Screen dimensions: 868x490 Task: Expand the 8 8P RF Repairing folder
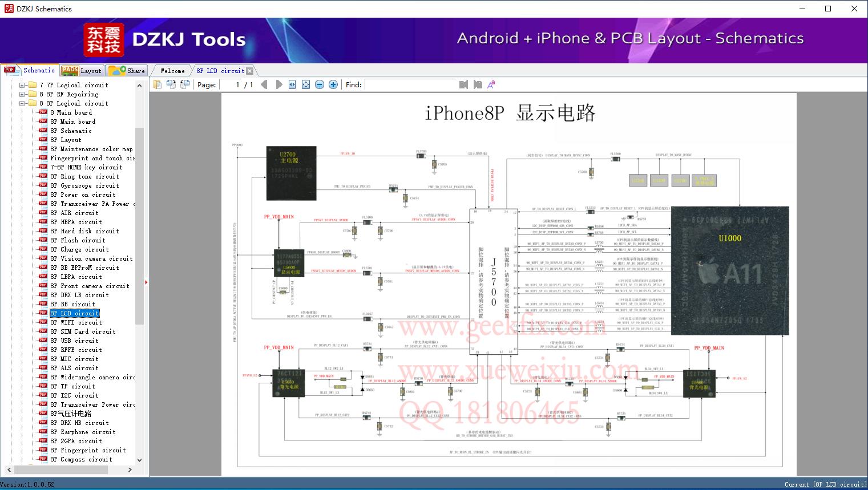coord(22,94)
